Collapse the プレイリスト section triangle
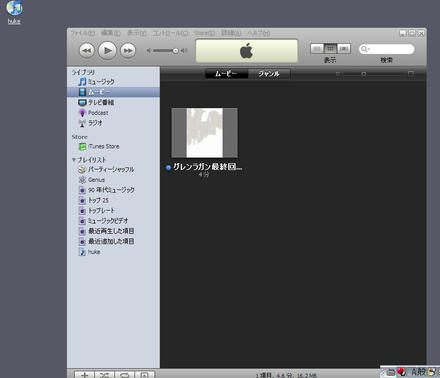440x378 pixels. coord(74,160)
